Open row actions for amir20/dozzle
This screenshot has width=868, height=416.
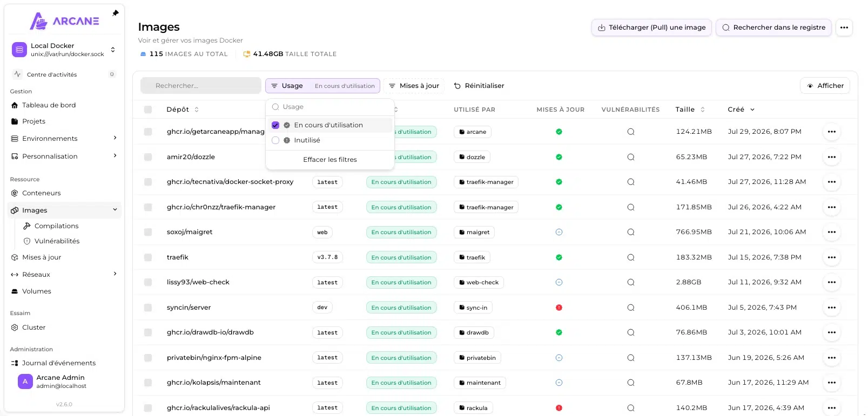[831, 157]
